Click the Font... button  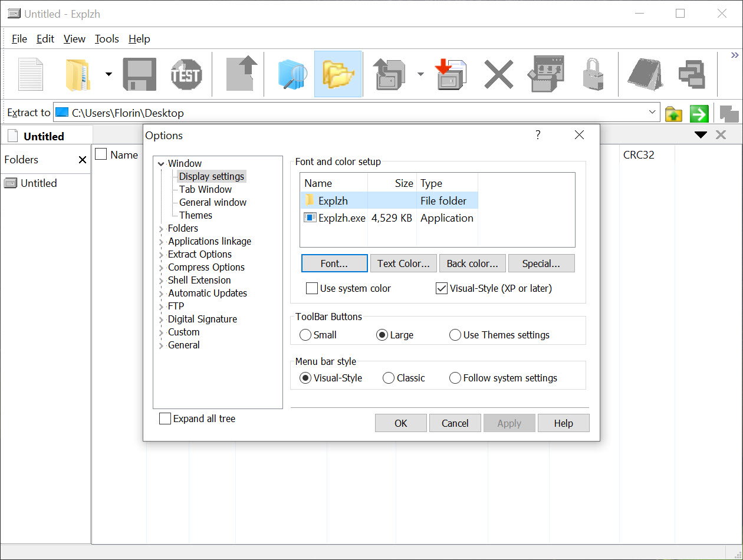tap(334, 263)
